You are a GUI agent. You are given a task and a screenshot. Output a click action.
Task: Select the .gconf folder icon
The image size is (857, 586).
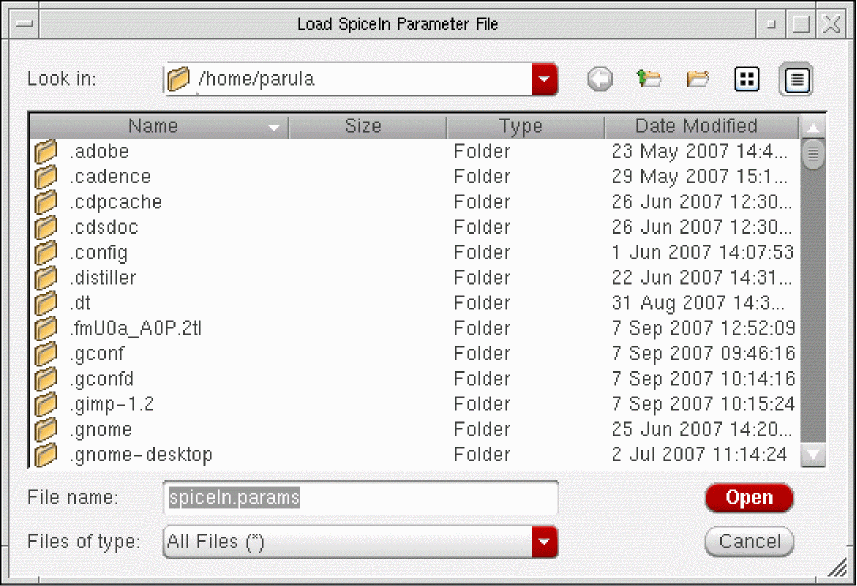coord(46,354)
